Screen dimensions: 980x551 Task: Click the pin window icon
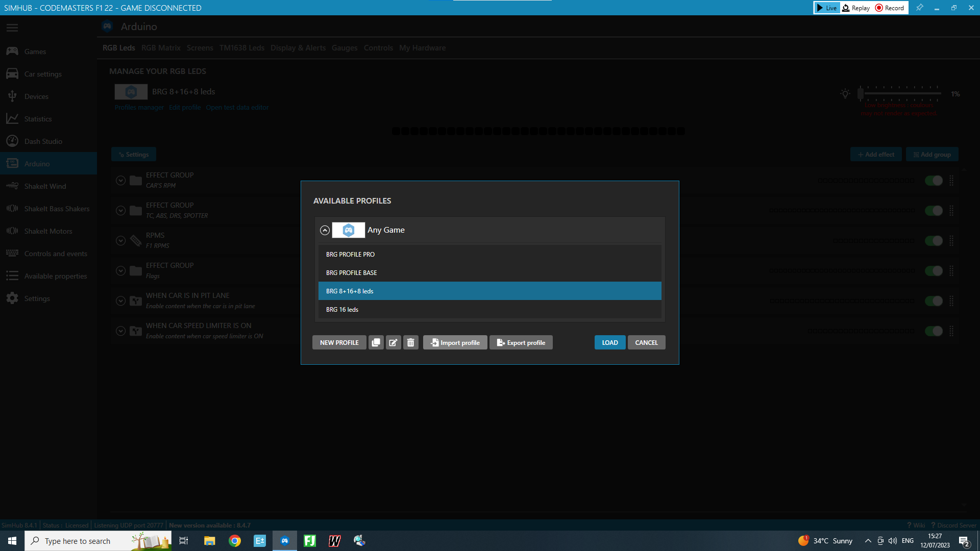point(920,8)
